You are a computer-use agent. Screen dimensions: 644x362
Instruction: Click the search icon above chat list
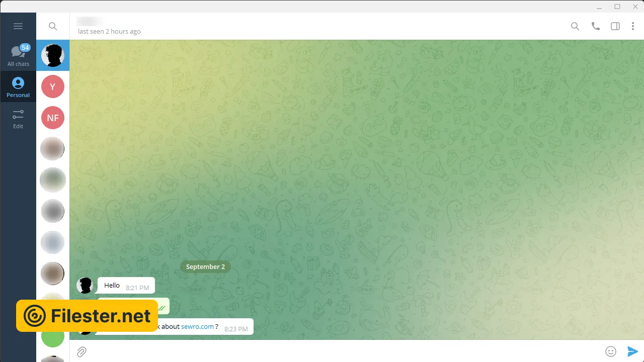53,26
